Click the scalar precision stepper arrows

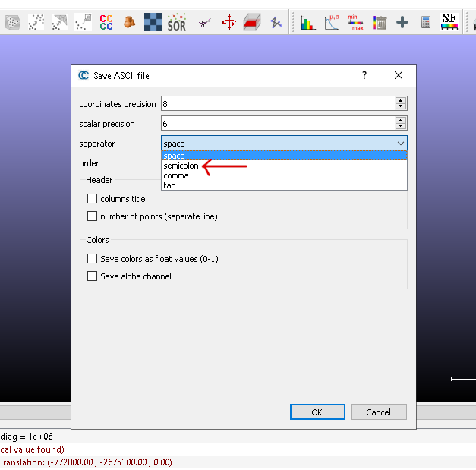tap(400, 123)
